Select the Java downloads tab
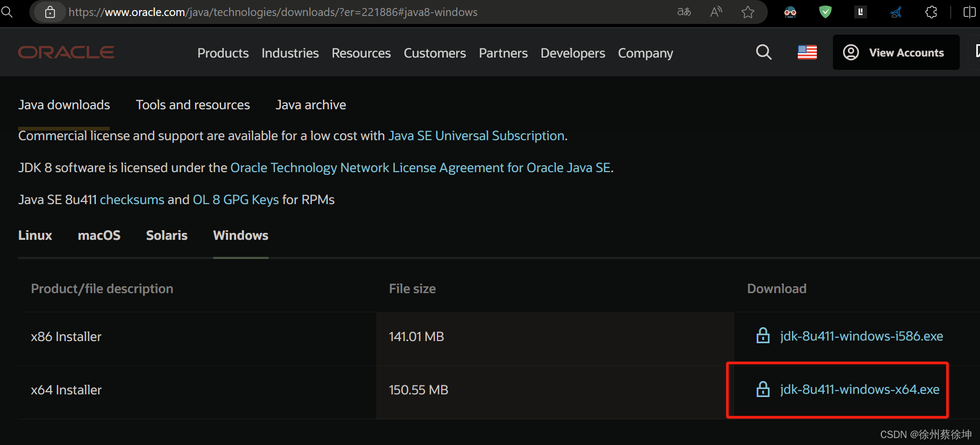This screenshot has width=980, height=445. coord(64,105)
